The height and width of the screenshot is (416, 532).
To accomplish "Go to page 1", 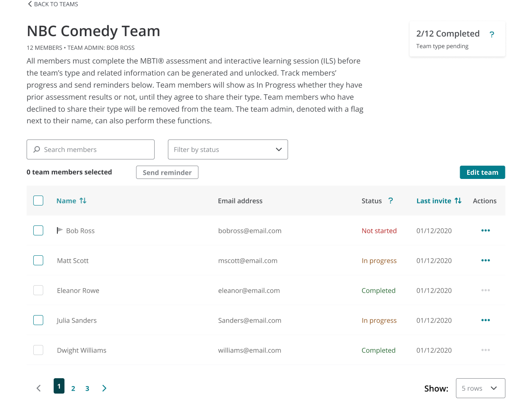I will click(x=59, y=386).
